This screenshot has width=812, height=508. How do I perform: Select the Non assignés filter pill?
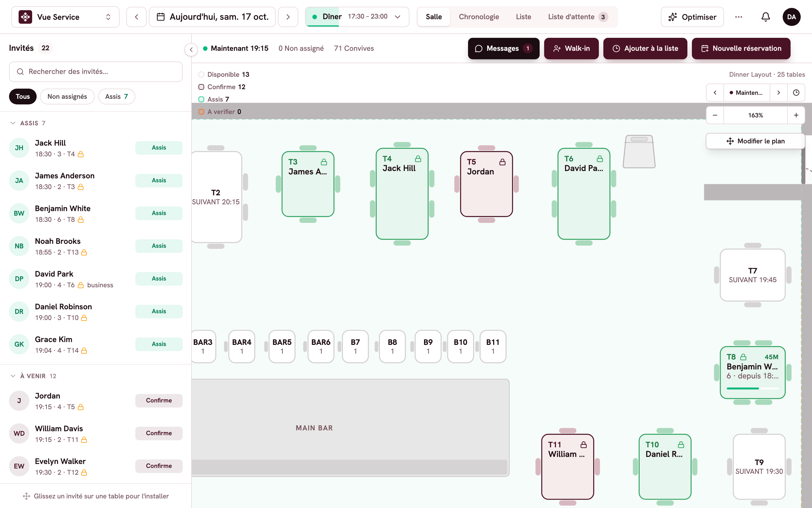coord(67,97)
